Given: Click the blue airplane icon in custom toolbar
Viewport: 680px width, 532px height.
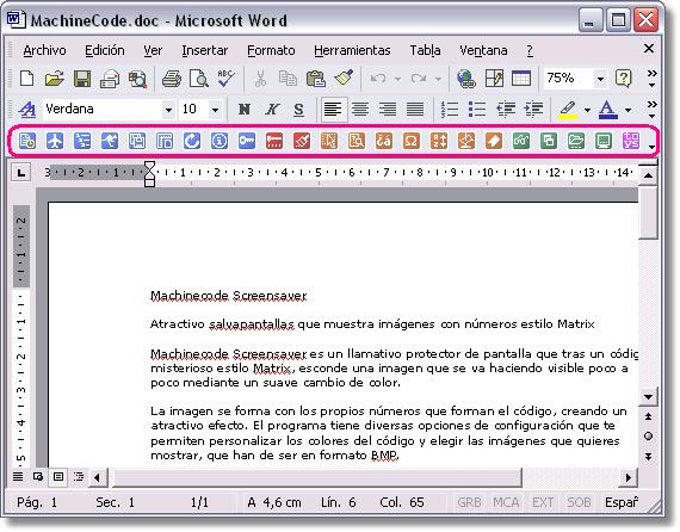Looking at the screenshot, I should coord(55,141).
